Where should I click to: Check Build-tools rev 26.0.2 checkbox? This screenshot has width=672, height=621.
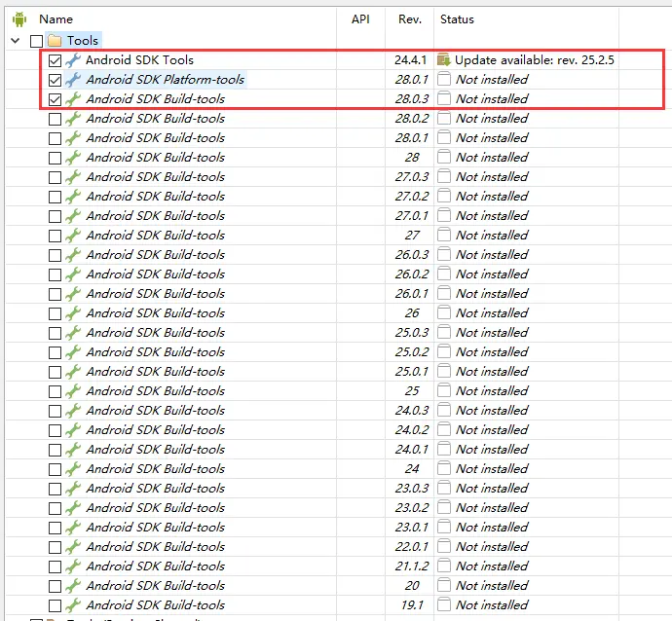[55, 274]
